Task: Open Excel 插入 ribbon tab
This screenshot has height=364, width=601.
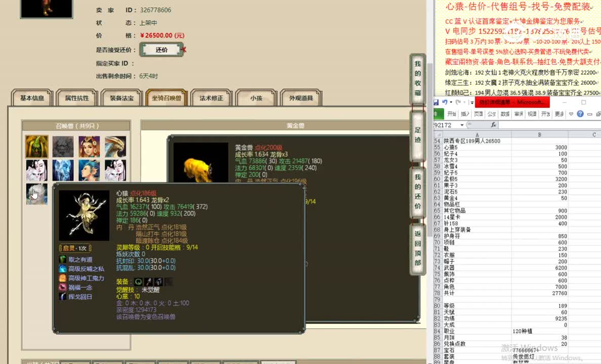Action: point(465,114)
